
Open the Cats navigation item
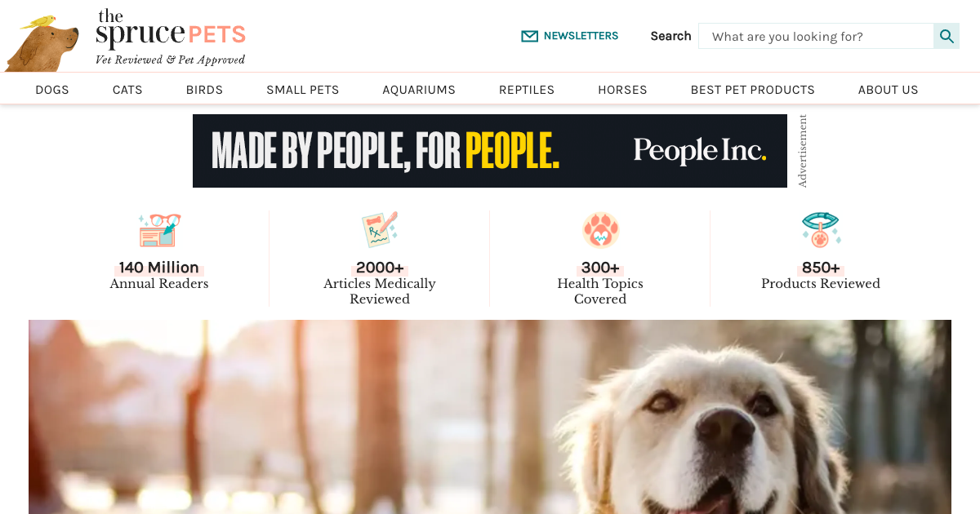click(127, 90)
